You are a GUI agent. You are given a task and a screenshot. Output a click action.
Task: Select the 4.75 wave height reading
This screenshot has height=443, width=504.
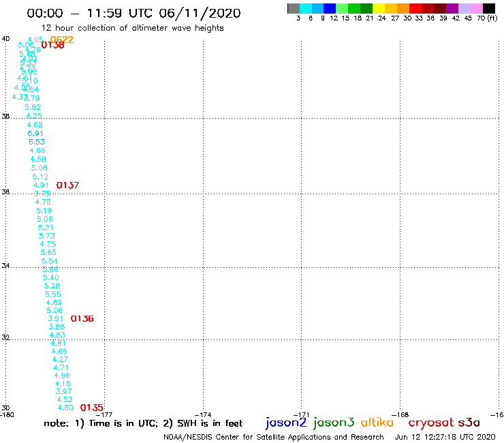48,244
